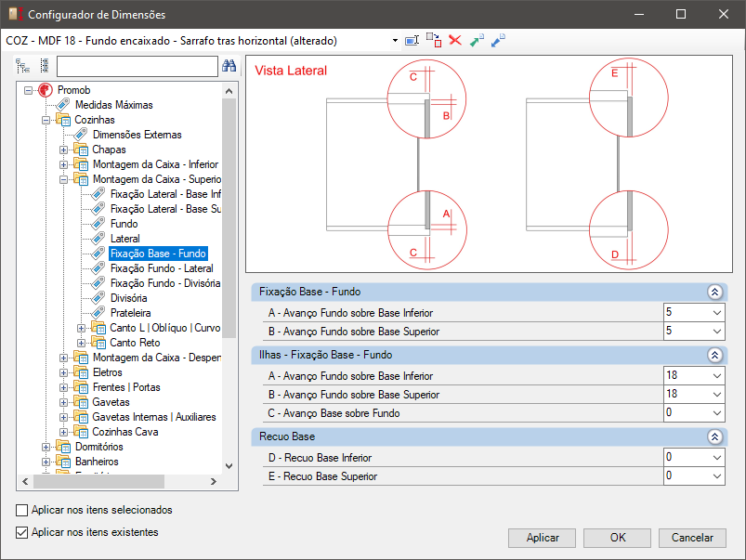Collapse the Promob root node

click(x=28, y=90)
